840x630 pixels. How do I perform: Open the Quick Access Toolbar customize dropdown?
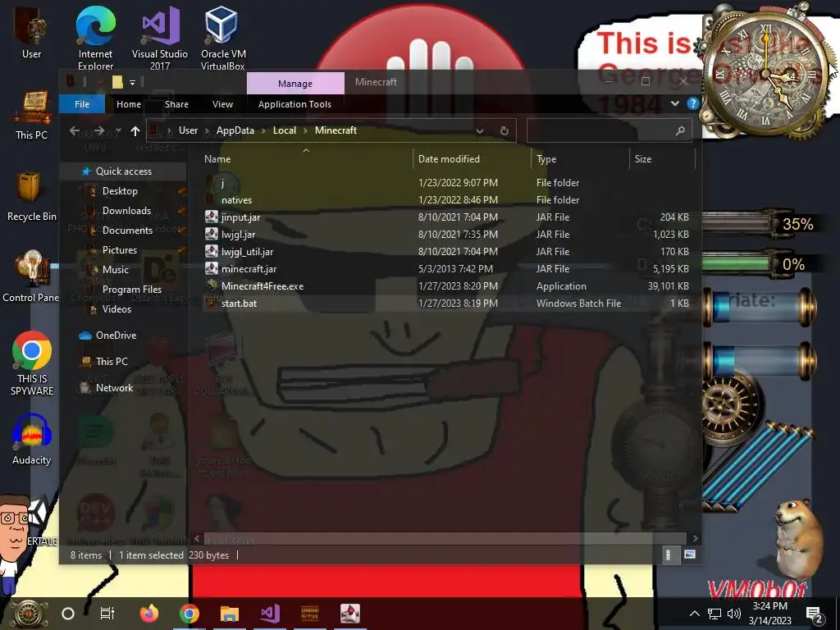click(x=132, y=83)
